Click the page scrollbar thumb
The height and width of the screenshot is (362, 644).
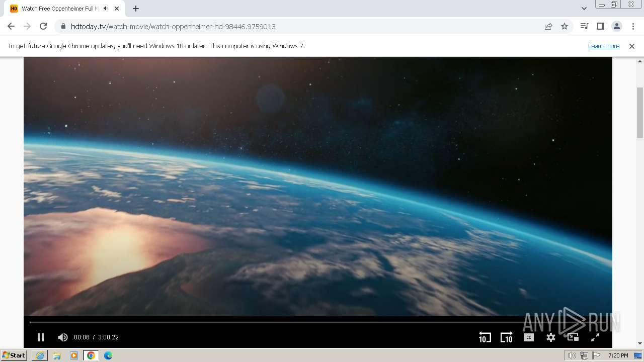tap(640, 113)
